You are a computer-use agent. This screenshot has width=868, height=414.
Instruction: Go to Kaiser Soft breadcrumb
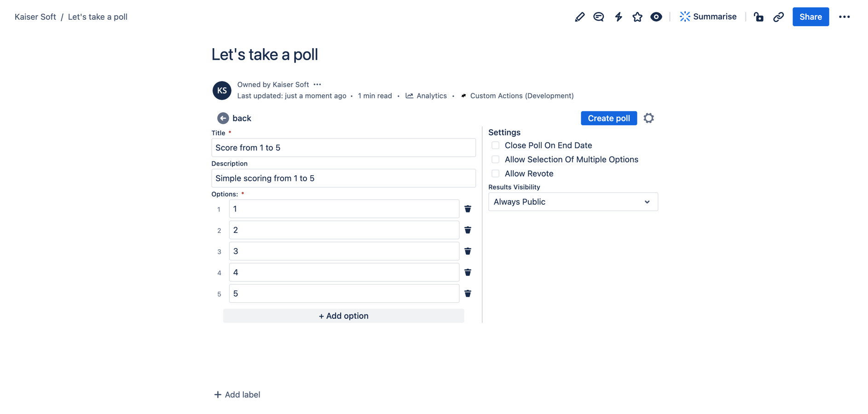coord(35,17)
